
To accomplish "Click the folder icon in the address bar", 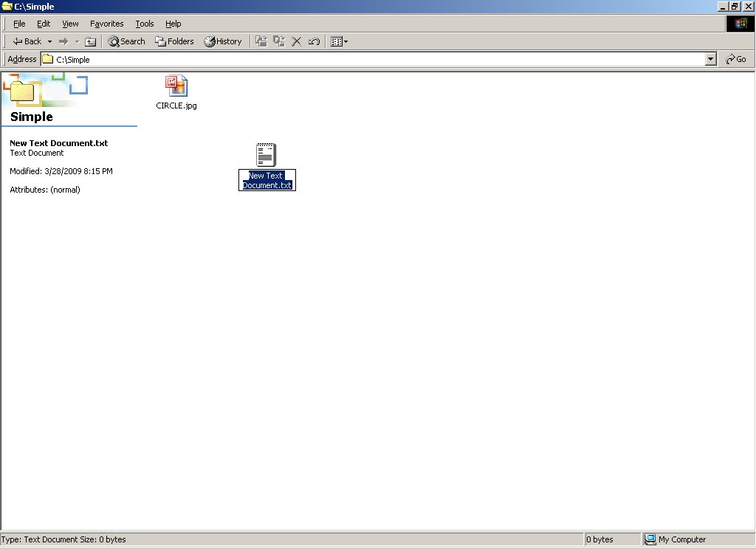I will [x=47, y=59].
